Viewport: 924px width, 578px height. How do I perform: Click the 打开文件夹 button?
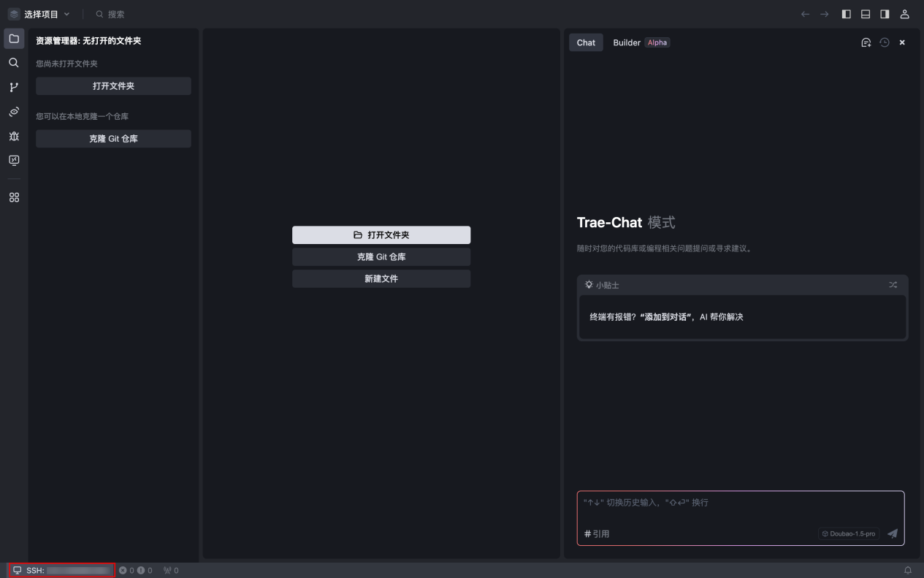381,235
